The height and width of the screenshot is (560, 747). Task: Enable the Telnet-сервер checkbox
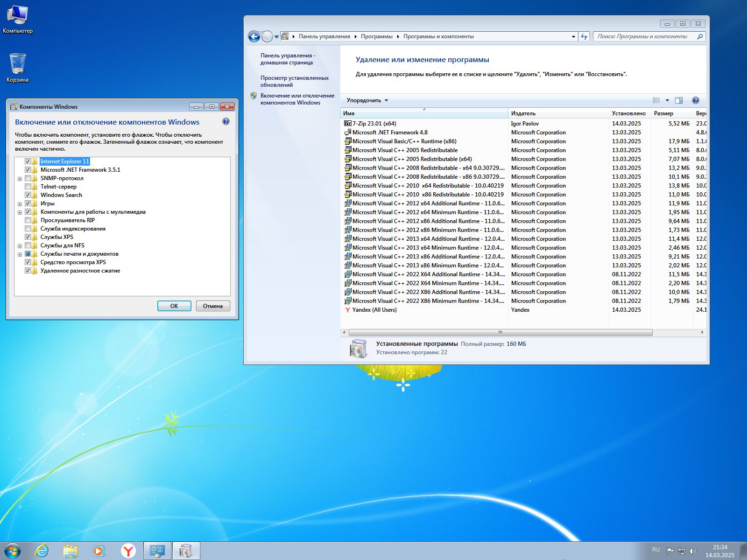click(x=28, y=187)
